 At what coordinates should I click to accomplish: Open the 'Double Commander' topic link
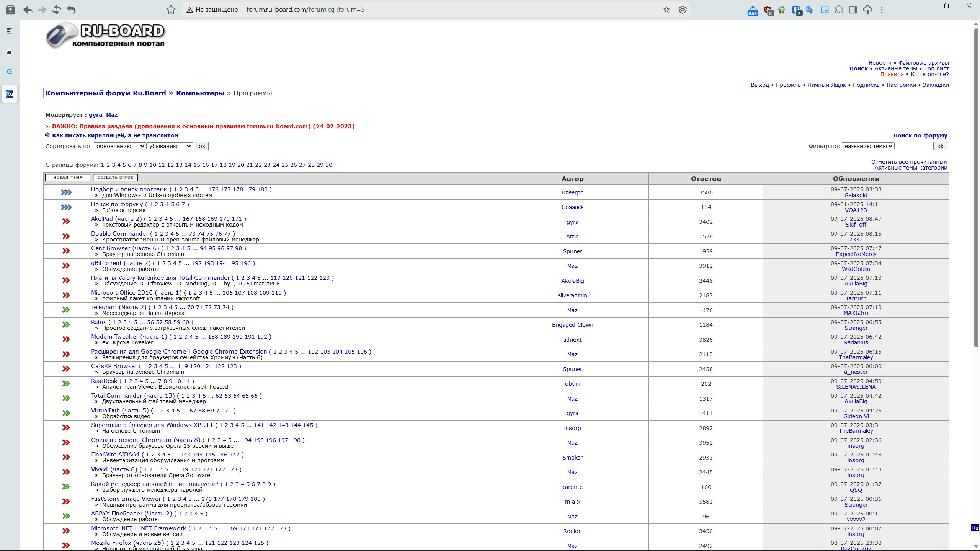point(119,234)
